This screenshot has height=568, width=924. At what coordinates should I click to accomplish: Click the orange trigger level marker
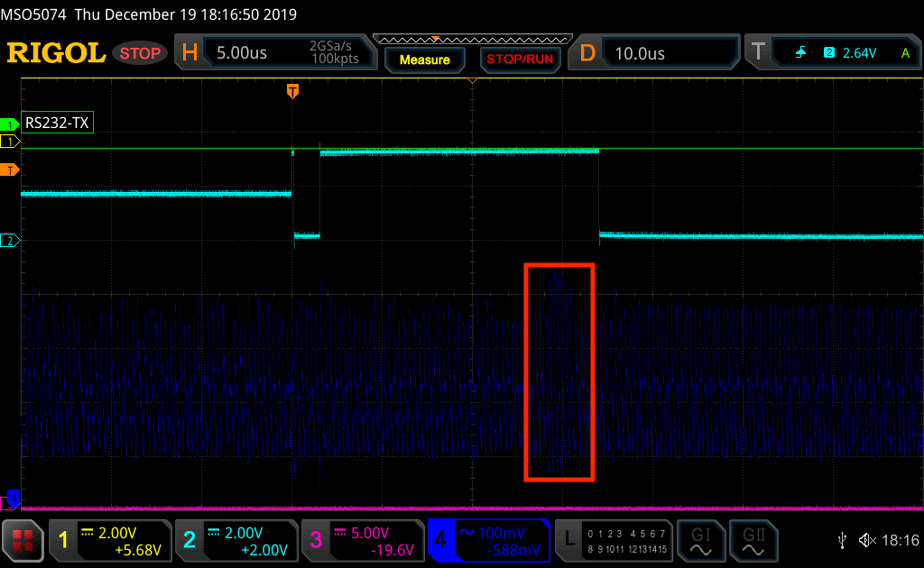point(11,169)
